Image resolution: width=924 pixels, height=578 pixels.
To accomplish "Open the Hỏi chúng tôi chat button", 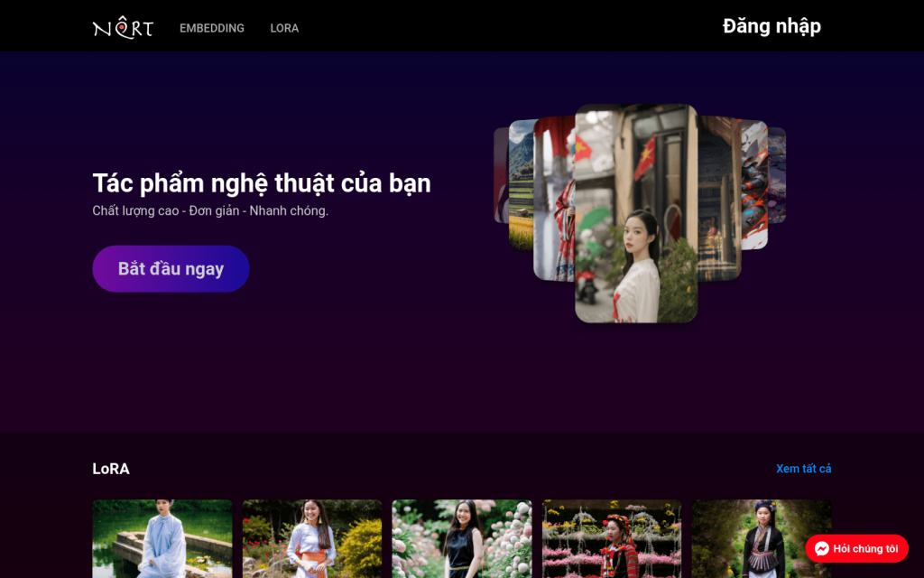I will pos(856,549).
